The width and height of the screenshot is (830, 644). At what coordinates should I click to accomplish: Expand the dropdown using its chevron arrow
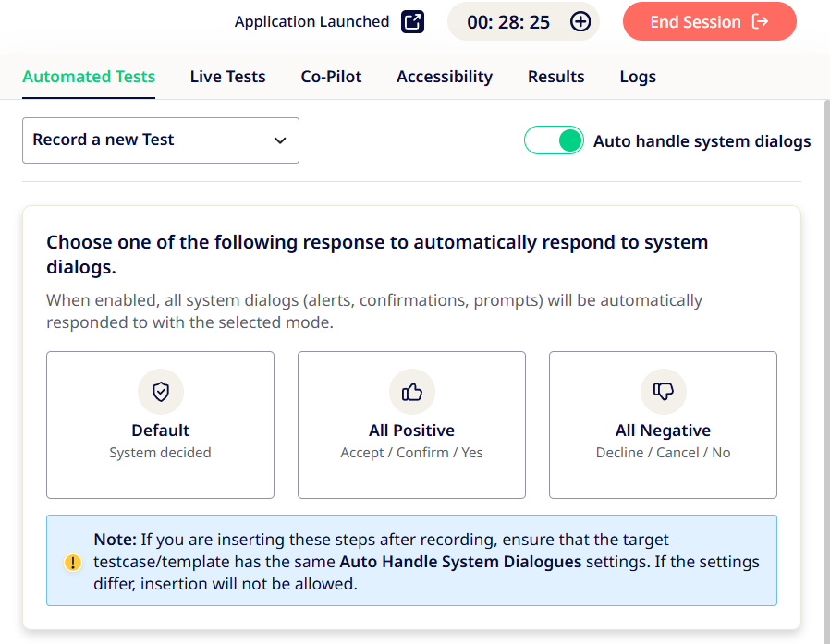[280, 140]
